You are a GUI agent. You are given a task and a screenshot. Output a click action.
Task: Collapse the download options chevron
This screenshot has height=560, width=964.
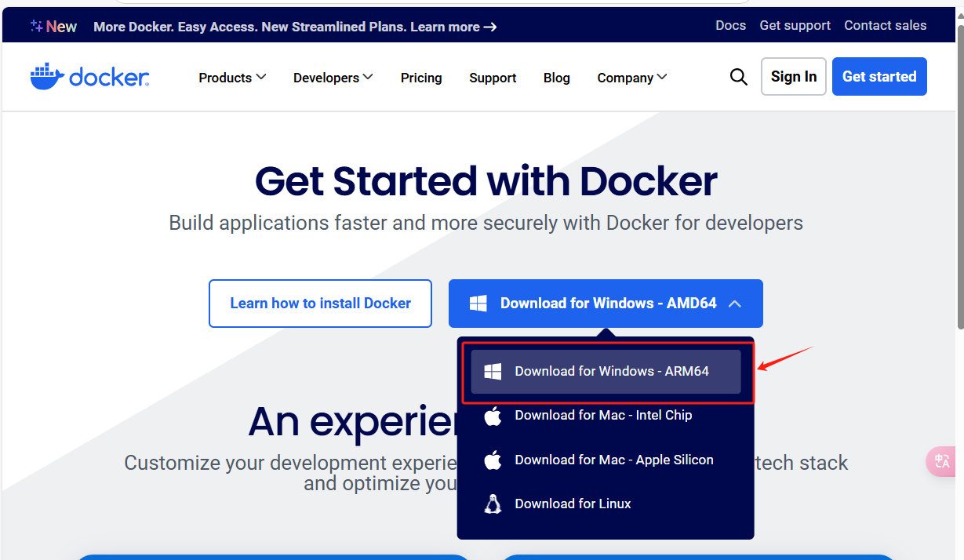[x=735, y=304]
